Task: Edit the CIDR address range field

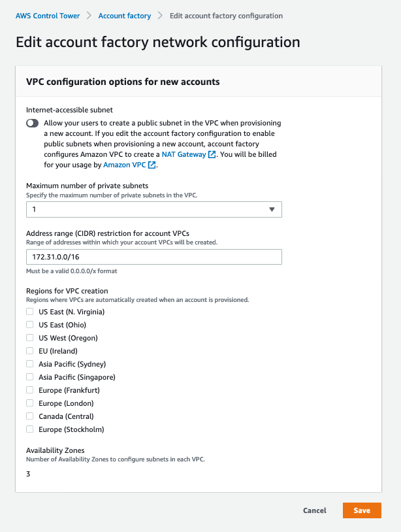Action: [x=153, y=257]
